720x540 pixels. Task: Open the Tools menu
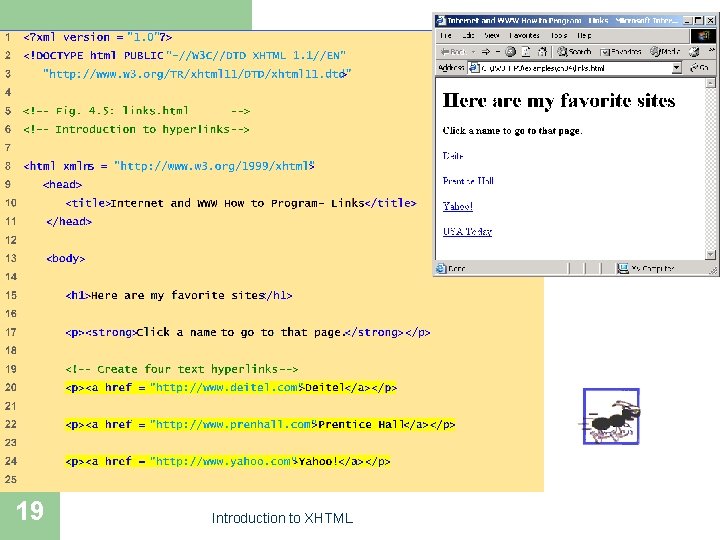coord(559,35)
